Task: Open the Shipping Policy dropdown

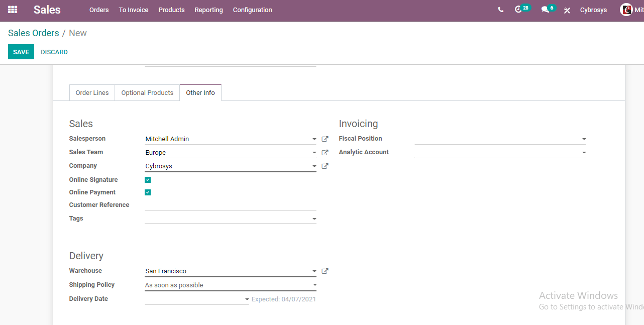Action: pyautogui.click(x=231, y=285)
